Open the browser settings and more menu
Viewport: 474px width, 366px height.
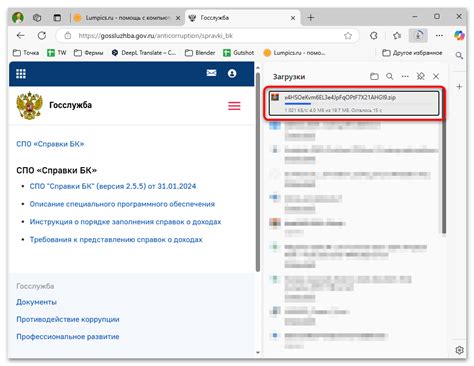[x=439, y=35]
